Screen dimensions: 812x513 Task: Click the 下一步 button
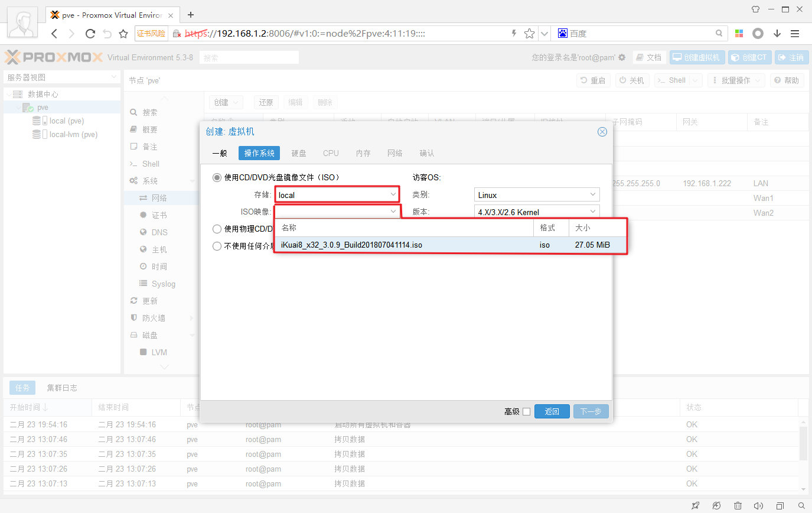point(591,411)
